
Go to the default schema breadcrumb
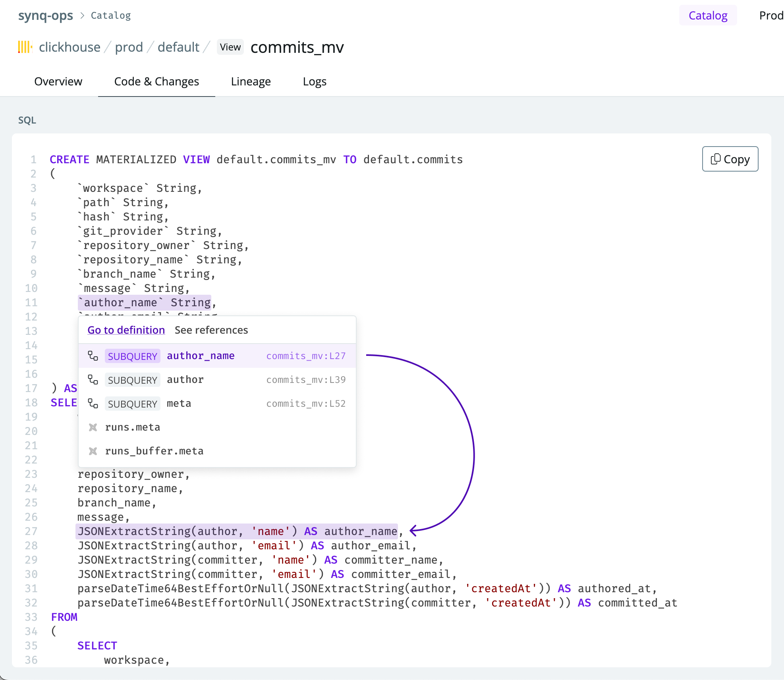(x=178, y=47)
